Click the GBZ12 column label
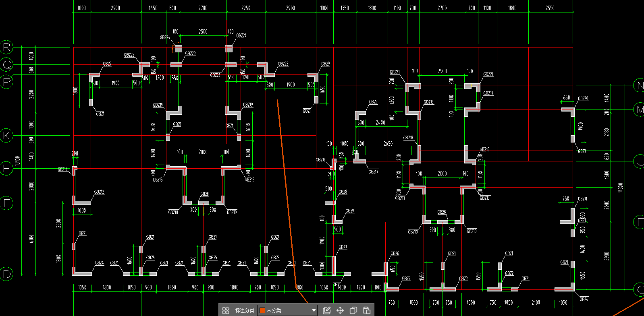 pos(99,192)
